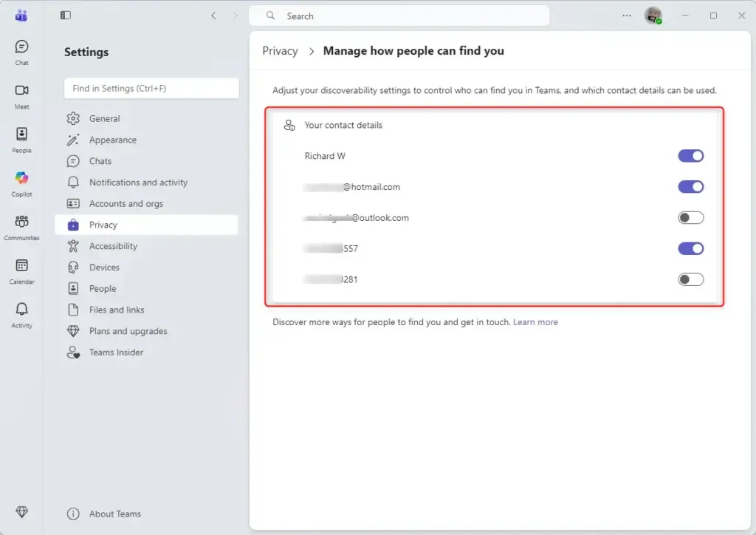756x535 pixels.
Task: Open Files and links settings
Action: tap(147, 310)
